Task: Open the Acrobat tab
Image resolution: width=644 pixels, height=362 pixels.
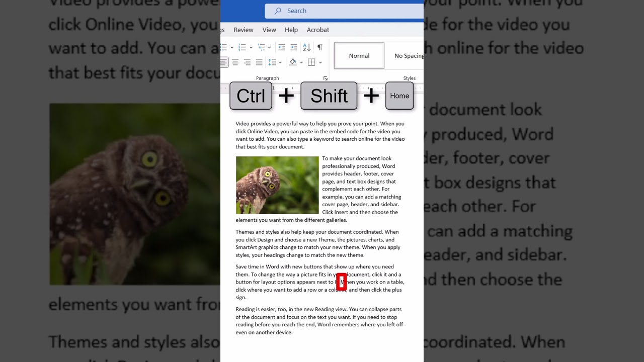Action: pyautogui.click(x=318, y=30)
